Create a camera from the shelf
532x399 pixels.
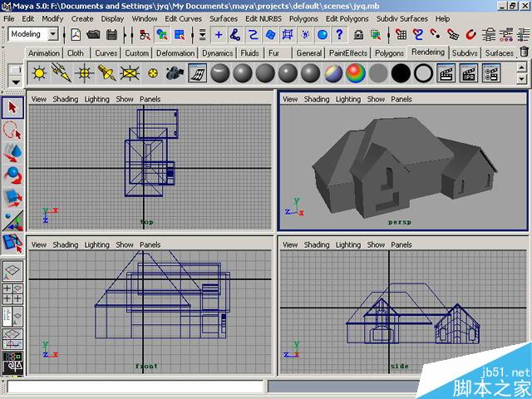pos(175,73)
